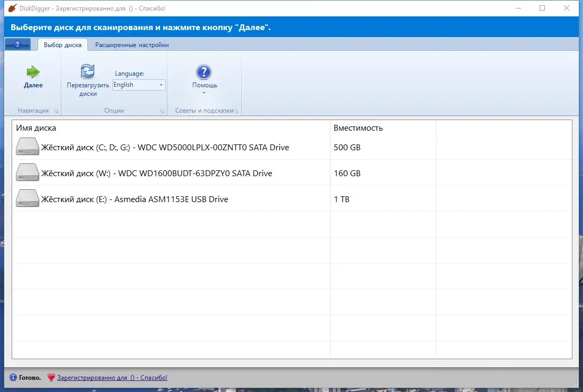This screenshot has height=392, width=583.
Task: Open the Language dropdown showing English
Action: [139, 85]
